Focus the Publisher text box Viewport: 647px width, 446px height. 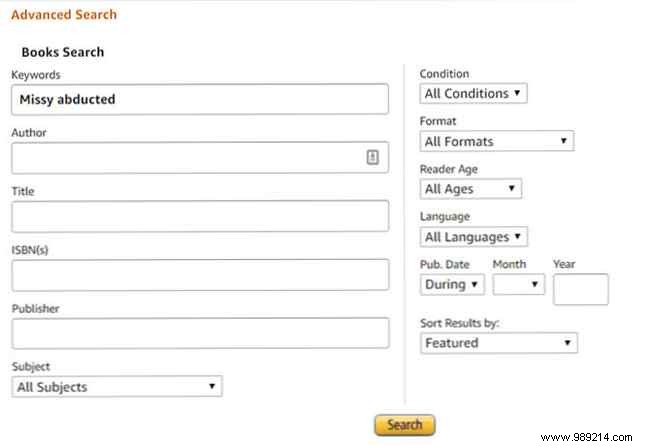(200, 333)
